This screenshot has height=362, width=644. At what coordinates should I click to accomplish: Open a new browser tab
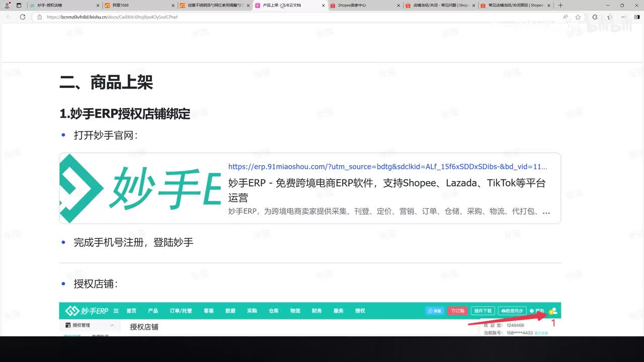coord(560,5)
